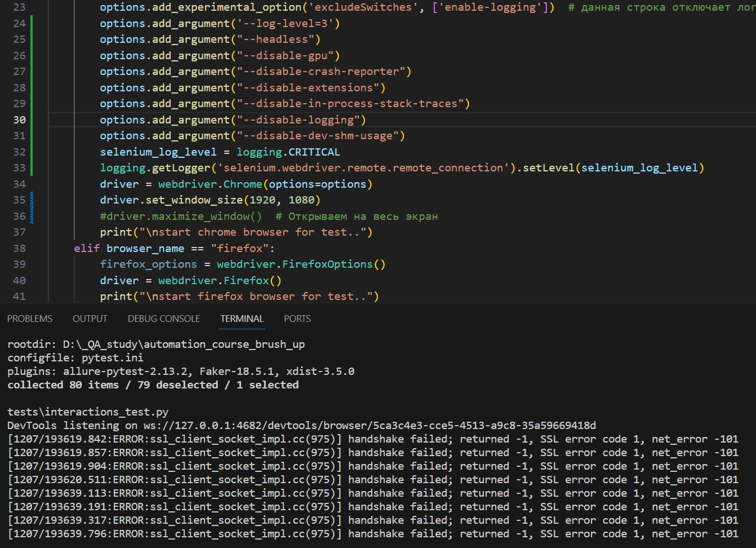This screenshot has width=756, height=548.
Task: Click the "firefox" comparison string
Action: 240,249
